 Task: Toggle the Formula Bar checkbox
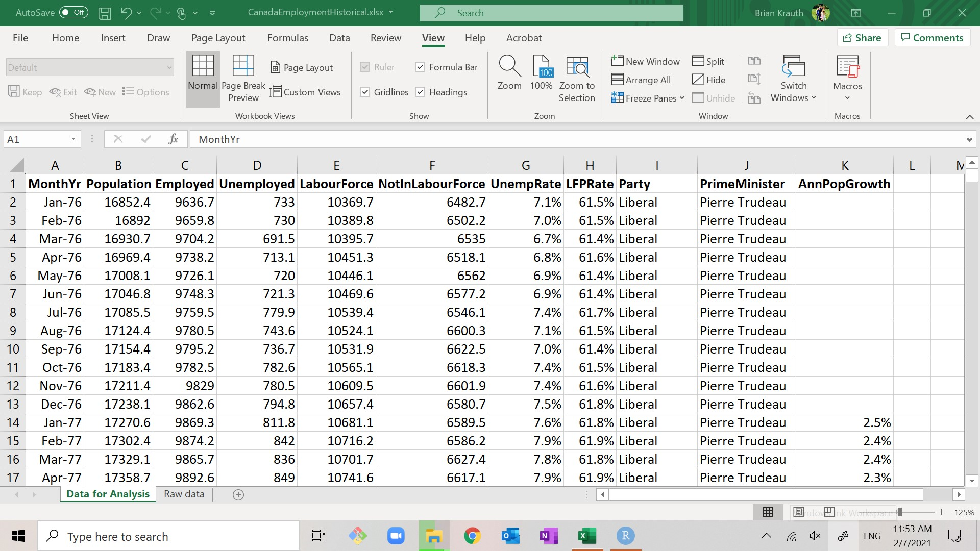[x=421, y=67]
